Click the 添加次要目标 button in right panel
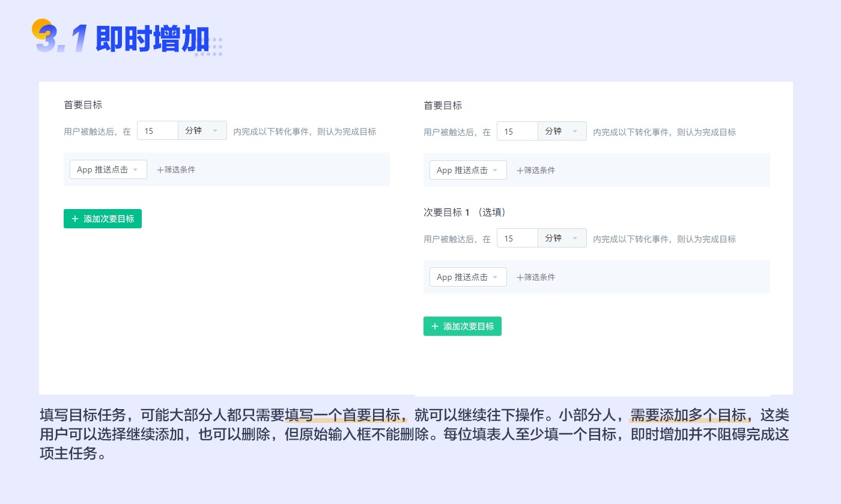Image resolution: width=841 pixels, height=504 pixels. (x=463, y=326)
